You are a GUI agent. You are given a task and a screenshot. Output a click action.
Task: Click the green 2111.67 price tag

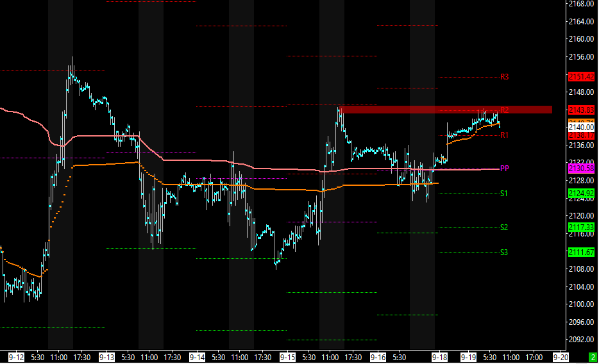point(581,252)
